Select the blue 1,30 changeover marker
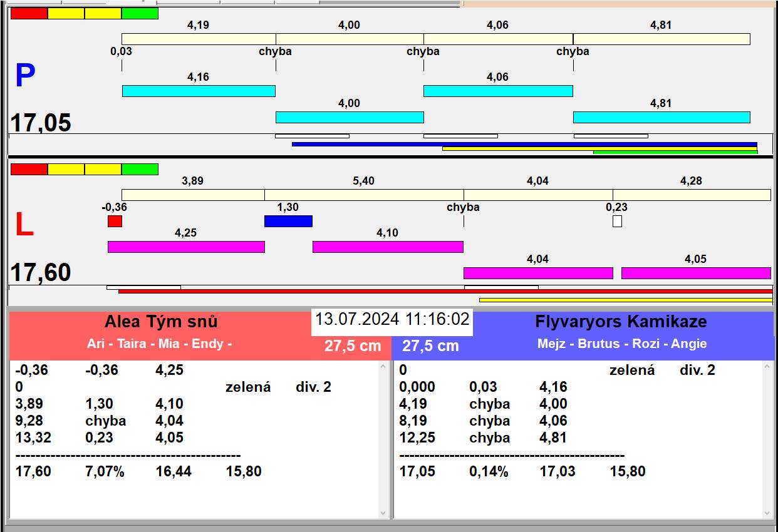The image size is (778, 532). (288, 221)
